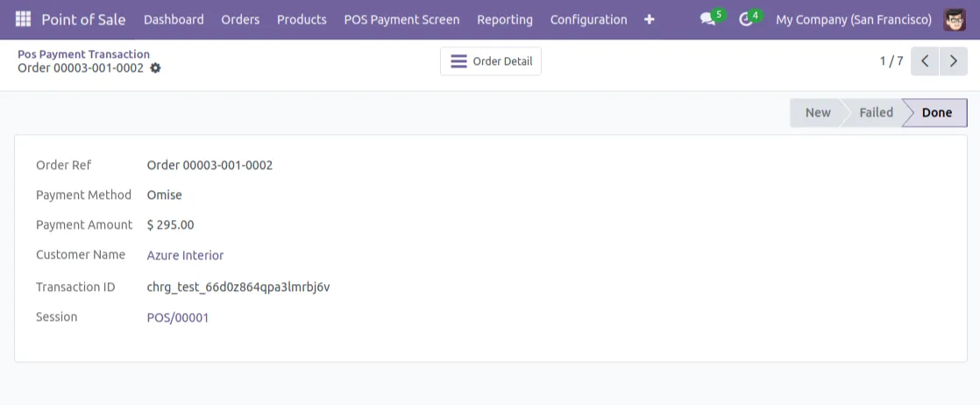Click Payment Method value Omise

click(165, 195)
